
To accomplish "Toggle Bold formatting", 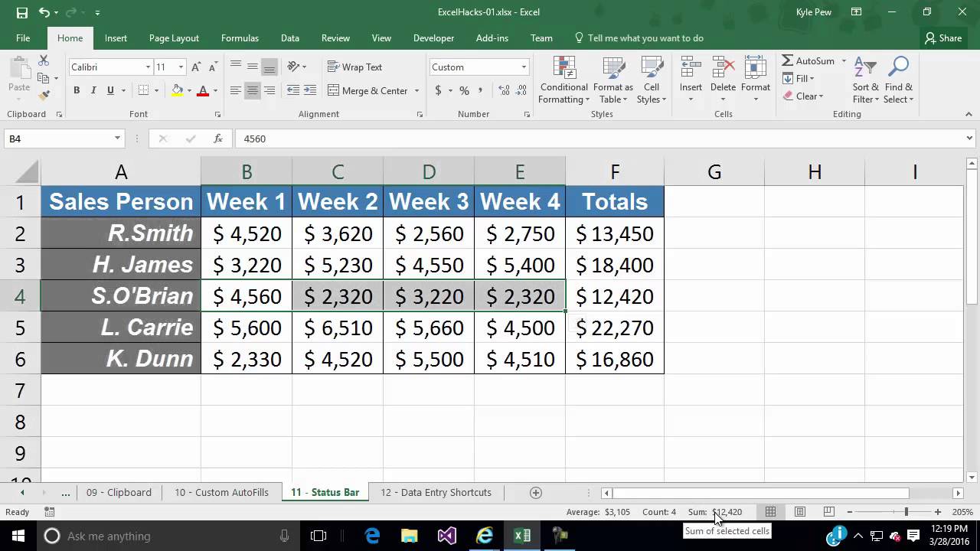I will pyautogui.click(x=77, y=90).
